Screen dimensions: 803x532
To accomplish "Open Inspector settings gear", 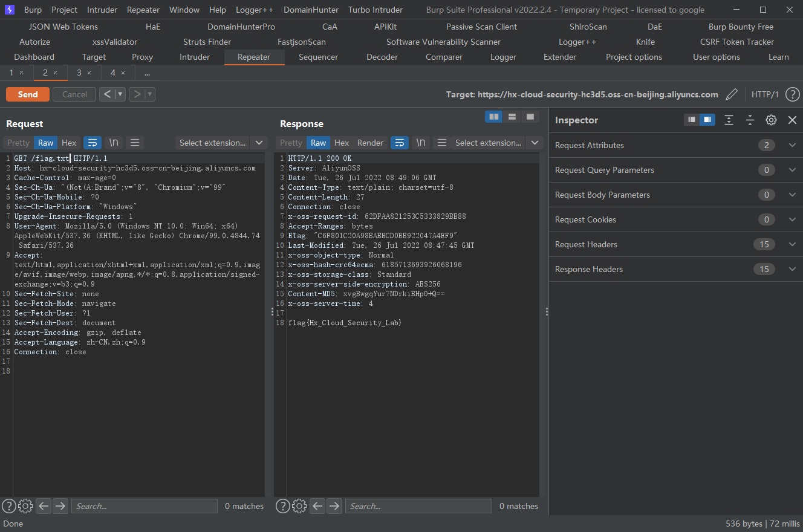I will [x=771, y=120].
